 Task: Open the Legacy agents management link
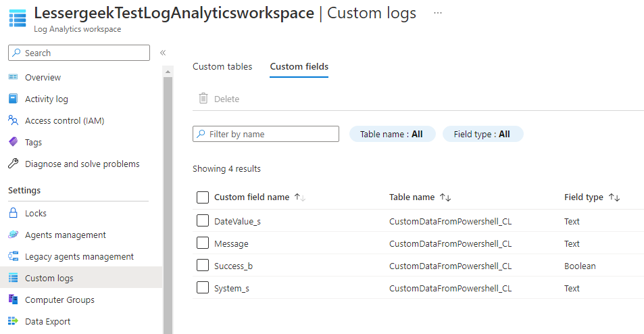[79, 256]
